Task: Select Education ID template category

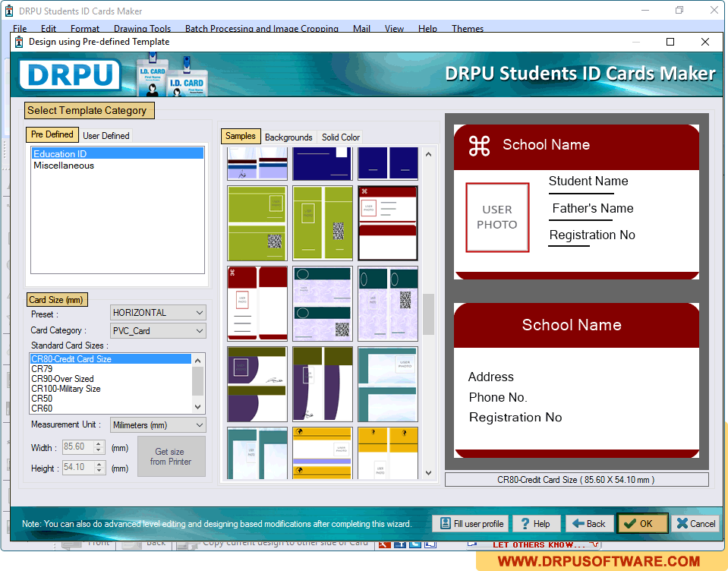Action: pyautogui.click(x=118, y=153)
